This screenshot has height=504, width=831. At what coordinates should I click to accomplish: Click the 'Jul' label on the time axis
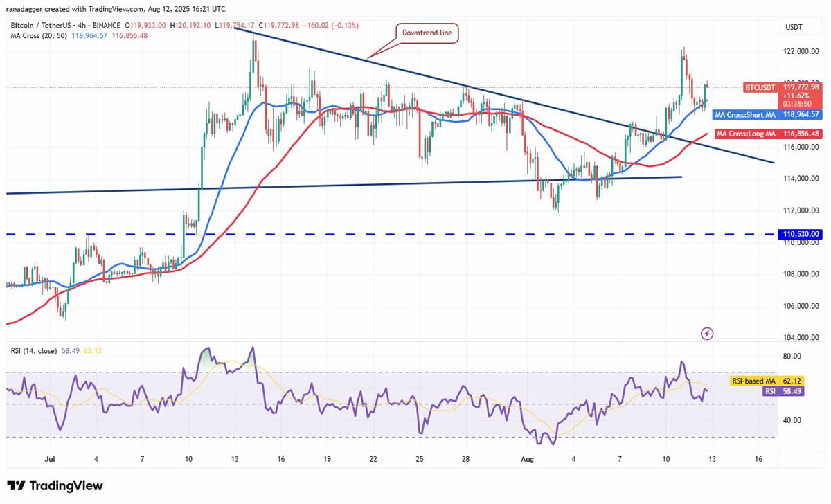coord(50,458)
